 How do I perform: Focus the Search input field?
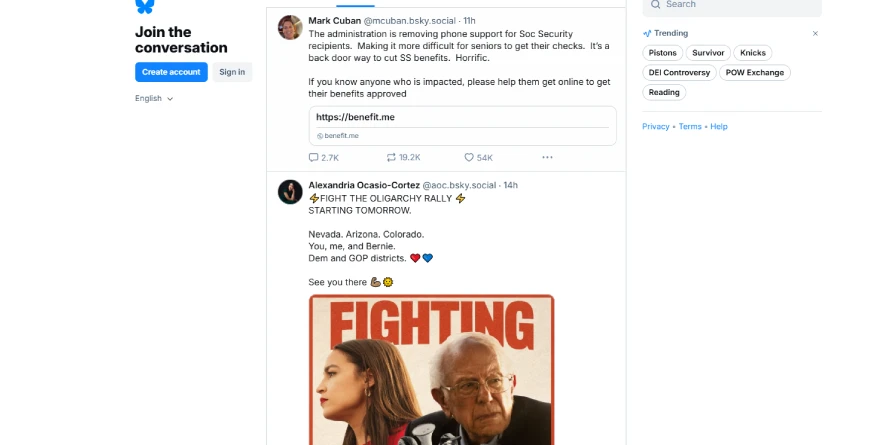click(732, 6)
